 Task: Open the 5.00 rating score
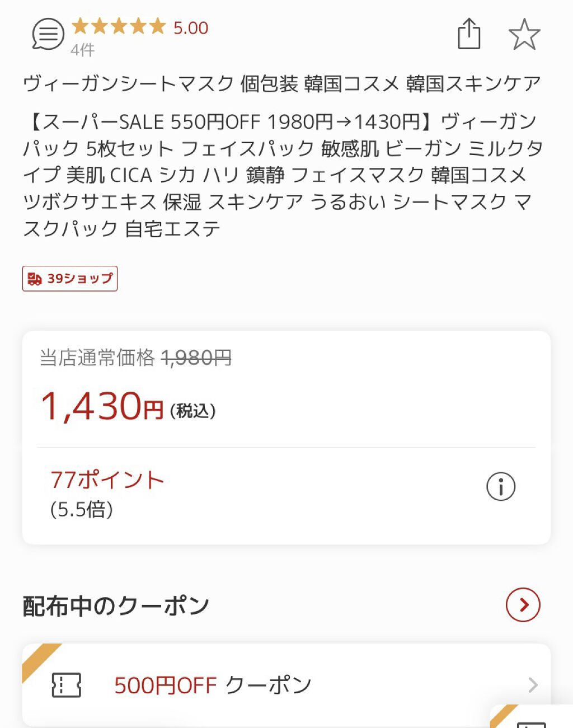[x=191, y=28]
